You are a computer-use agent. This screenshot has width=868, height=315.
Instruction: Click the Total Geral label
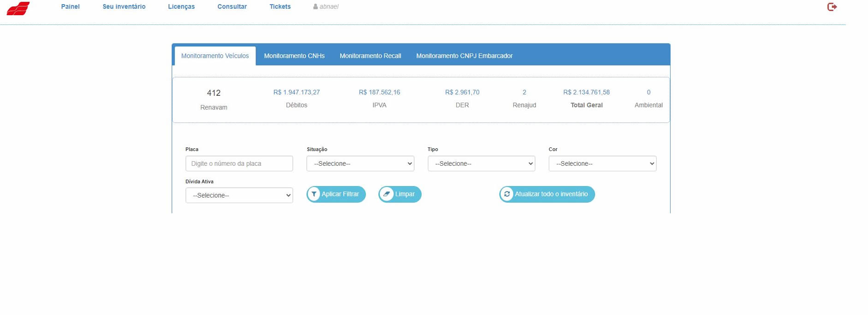click(587, 105)
